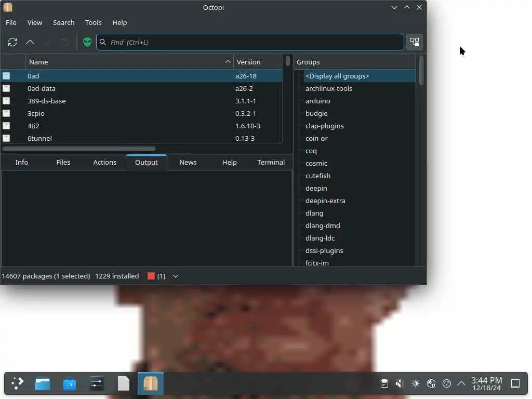Screen dimensions: 532x399
Task: Switch to the Terminal tab
Action: tap(271, 162)
